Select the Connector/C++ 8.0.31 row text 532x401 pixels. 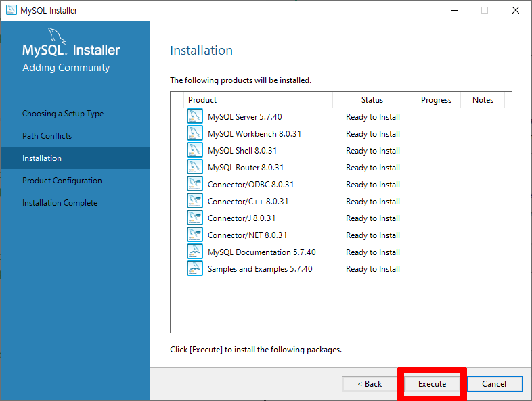(x=248, y=202)
